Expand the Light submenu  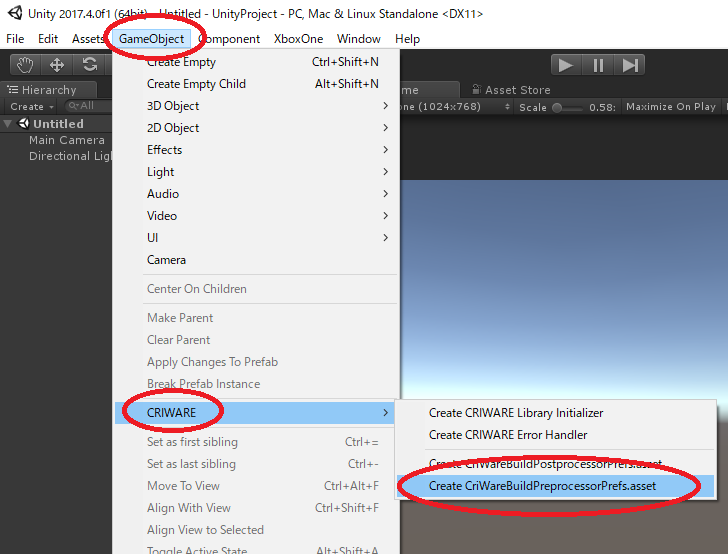pos(256,172)
